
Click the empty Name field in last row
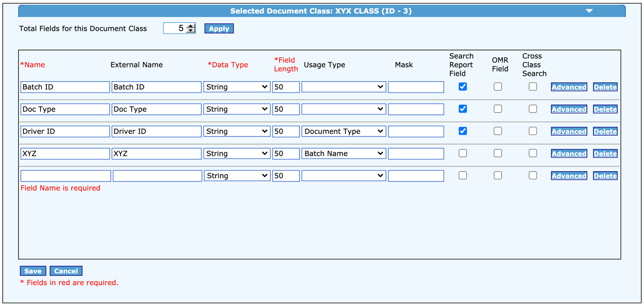[x=66, y=176]
